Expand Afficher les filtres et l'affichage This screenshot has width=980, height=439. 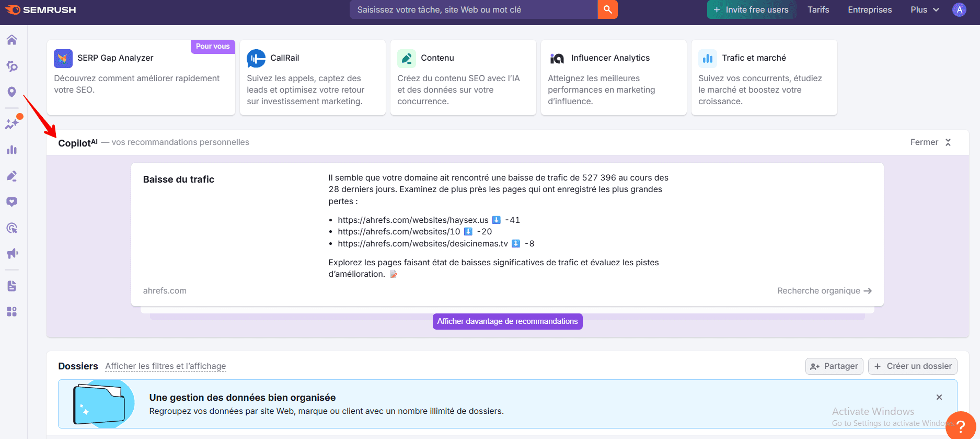[x=166, y=366]
